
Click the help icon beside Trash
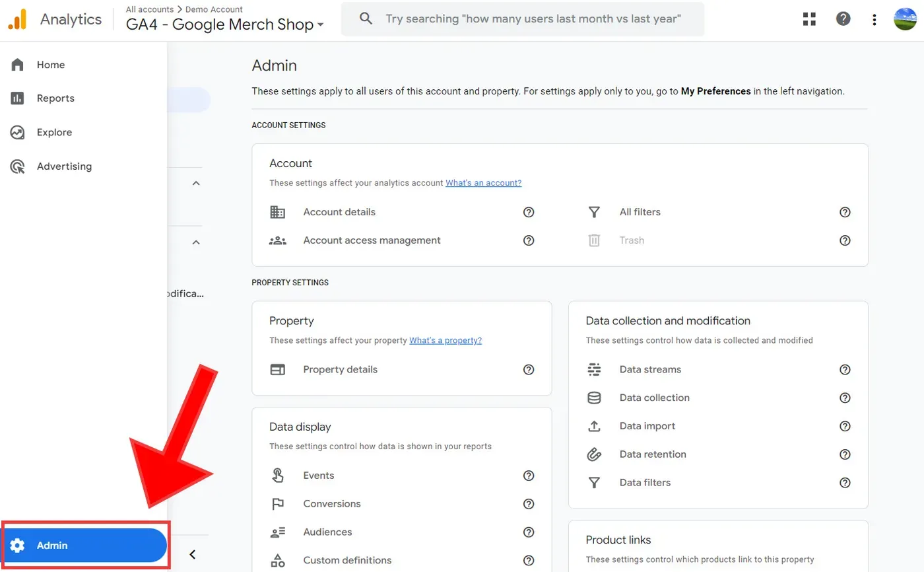click(x=845, y=240)
